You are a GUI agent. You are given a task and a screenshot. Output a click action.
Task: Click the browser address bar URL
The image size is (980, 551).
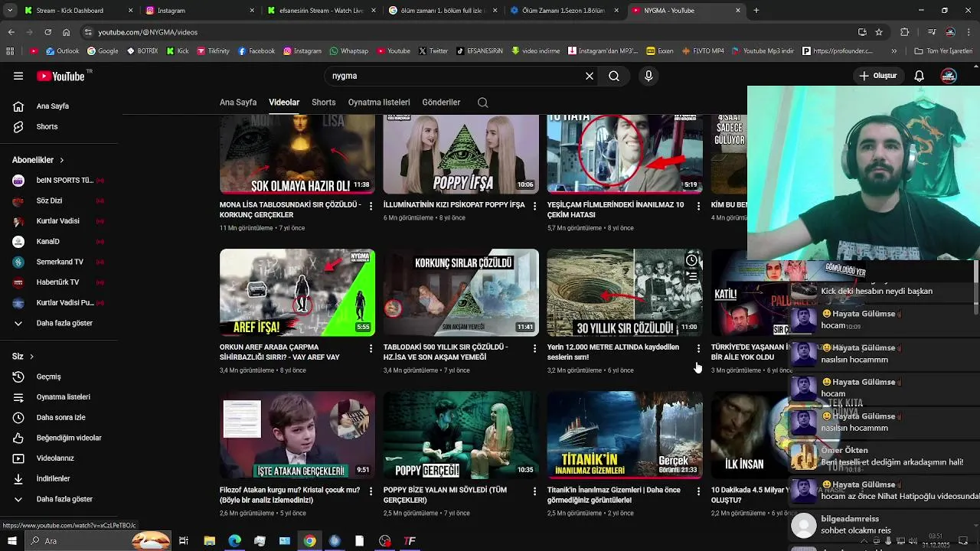coord(148,32)
